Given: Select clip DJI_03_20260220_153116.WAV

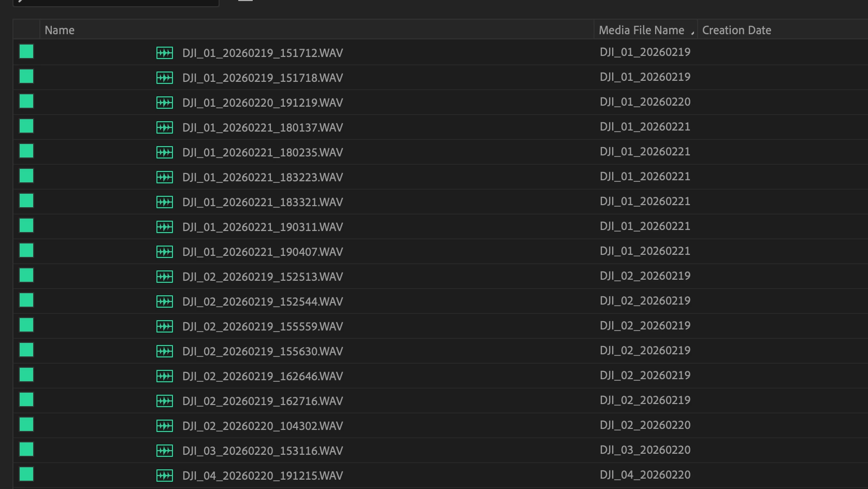Looking at the screenshot, I should pos(263,451).
